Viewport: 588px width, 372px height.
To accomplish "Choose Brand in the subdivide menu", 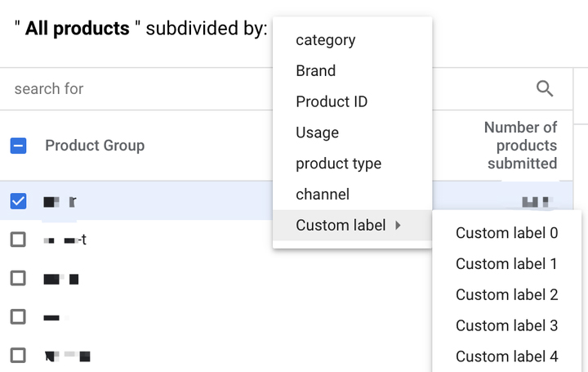I will (315, 71).
